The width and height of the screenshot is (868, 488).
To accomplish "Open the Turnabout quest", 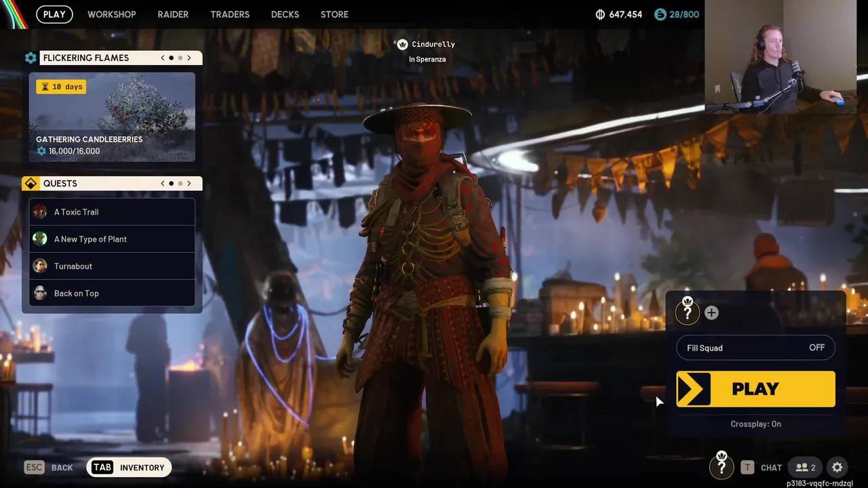I will click(112, 266).
